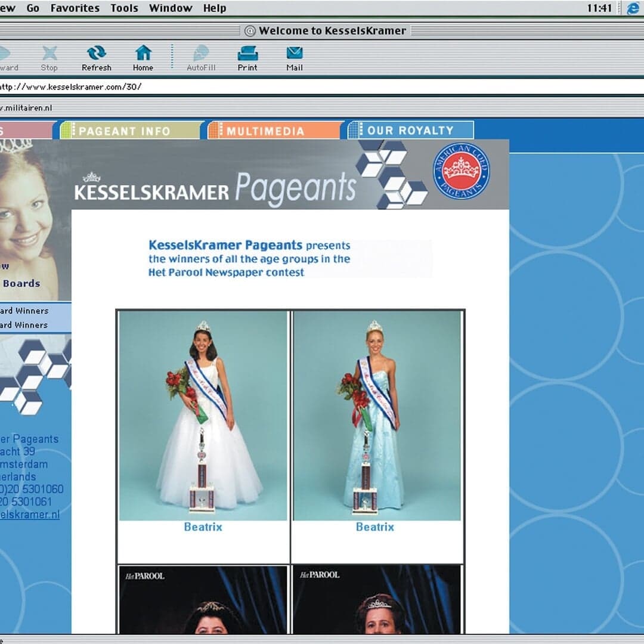
Task: Open the Window menu
Action: pos(171,8)
